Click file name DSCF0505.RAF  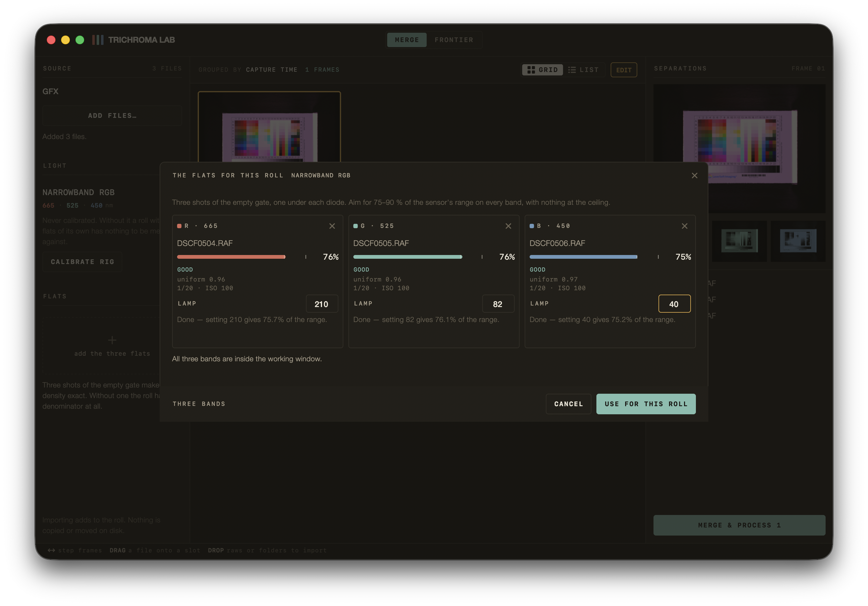(381, 243)
